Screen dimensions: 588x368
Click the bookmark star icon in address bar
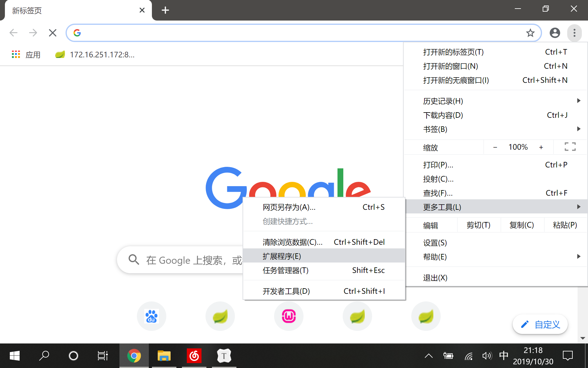pos(530,33)
